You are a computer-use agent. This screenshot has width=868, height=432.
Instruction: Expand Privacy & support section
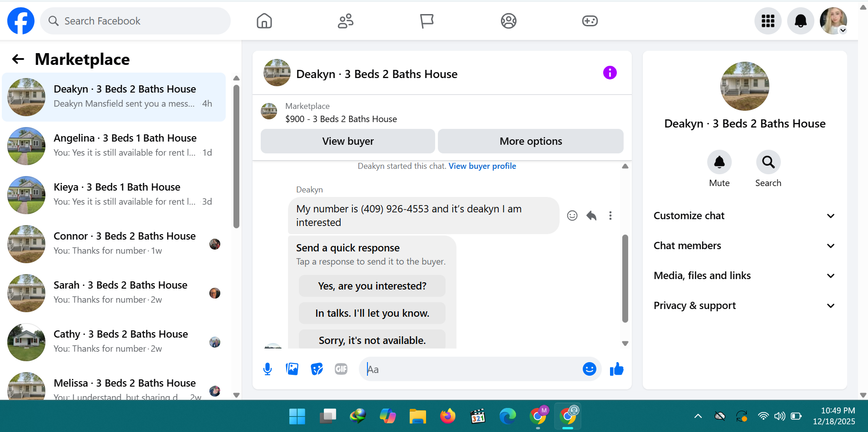pos(744,306)
